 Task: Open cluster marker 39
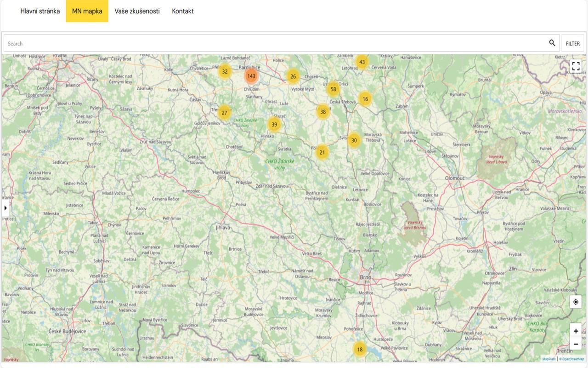click(x=274, y=124)
